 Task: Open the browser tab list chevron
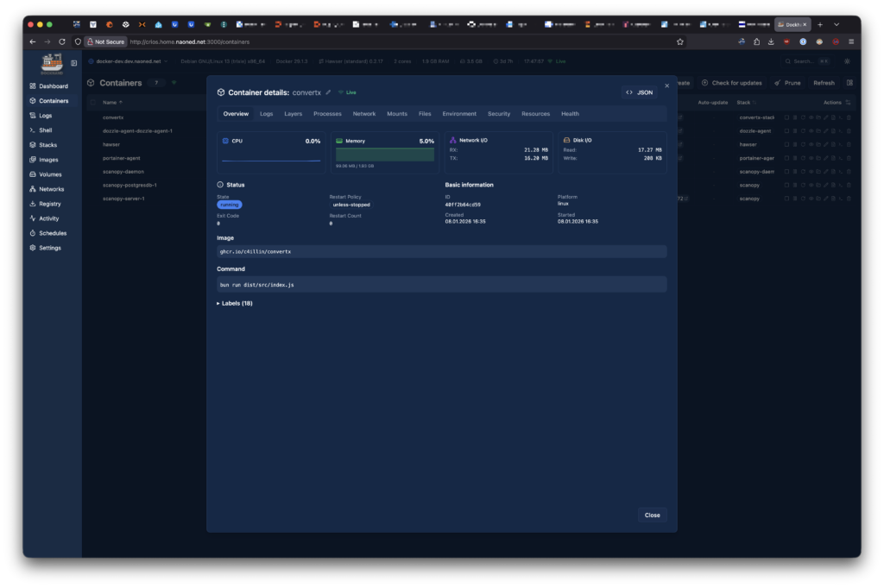[836, 24]
